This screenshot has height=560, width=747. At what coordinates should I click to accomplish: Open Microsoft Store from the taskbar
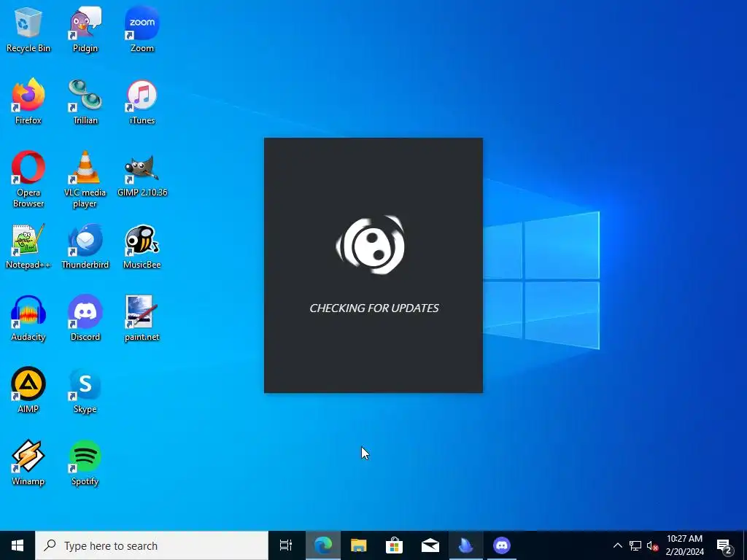coord(394,545)
